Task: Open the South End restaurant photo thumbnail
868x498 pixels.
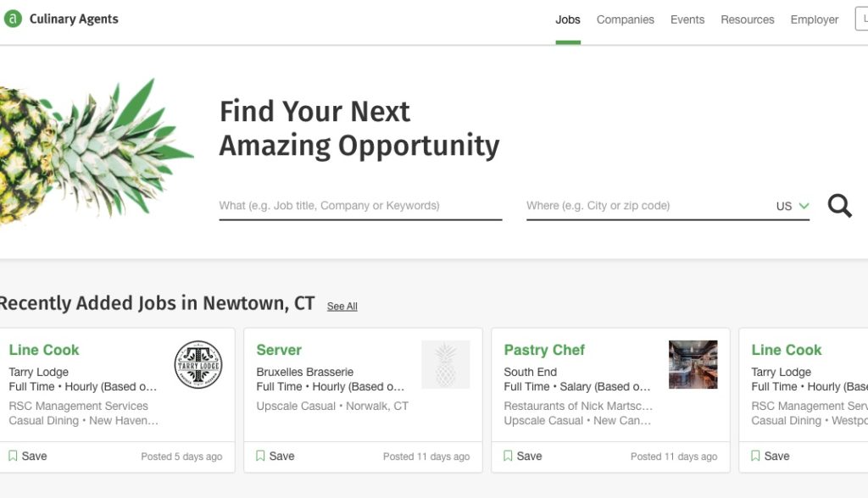Action: click(x=693, y=365)
